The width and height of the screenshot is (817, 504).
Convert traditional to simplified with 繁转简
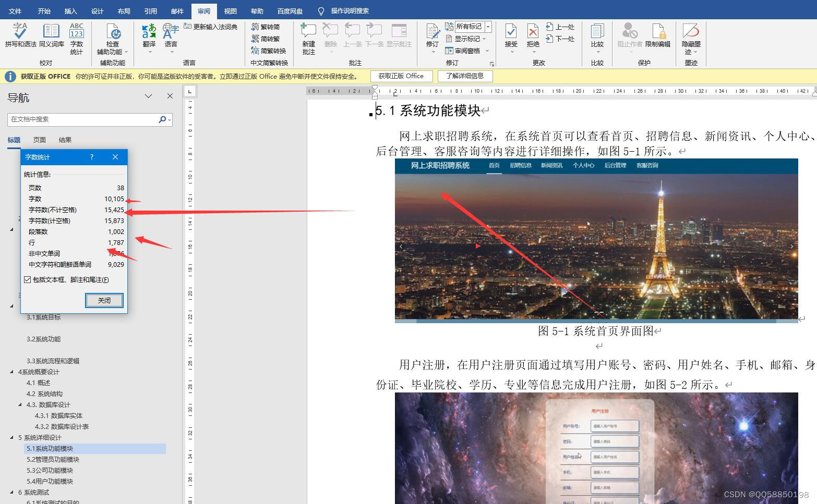(266, 27)
